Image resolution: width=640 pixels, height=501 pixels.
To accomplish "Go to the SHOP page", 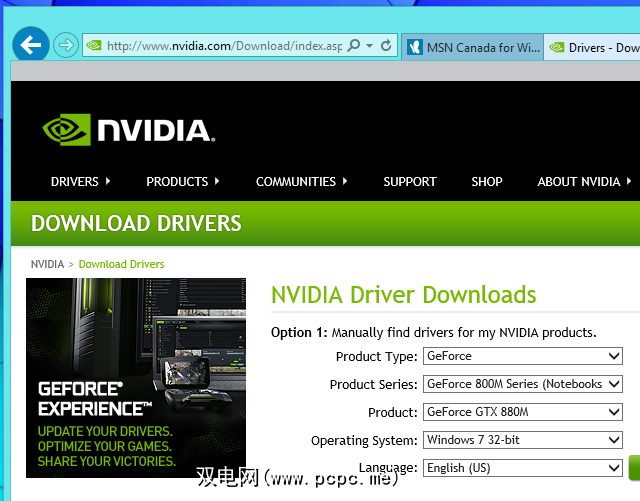I will point(487,181).
